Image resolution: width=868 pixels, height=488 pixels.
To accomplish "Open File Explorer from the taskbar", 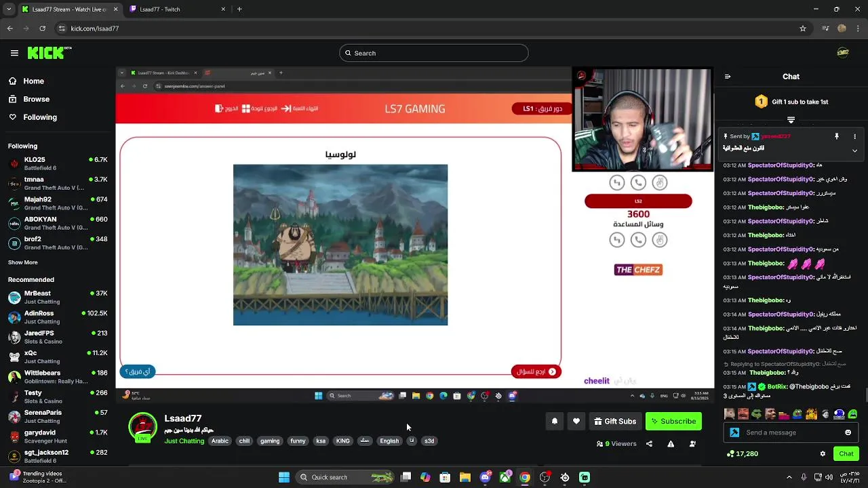I will [465, 477].
